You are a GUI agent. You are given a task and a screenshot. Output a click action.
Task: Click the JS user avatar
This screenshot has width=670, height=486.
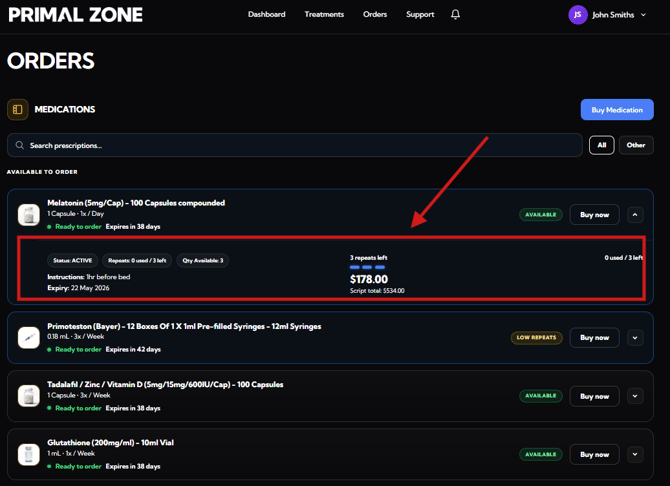(x=577, y=15)
